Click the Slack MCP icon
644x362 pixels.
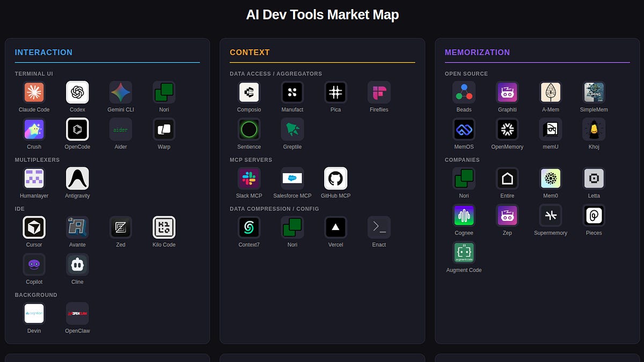(x=249, y=179)
